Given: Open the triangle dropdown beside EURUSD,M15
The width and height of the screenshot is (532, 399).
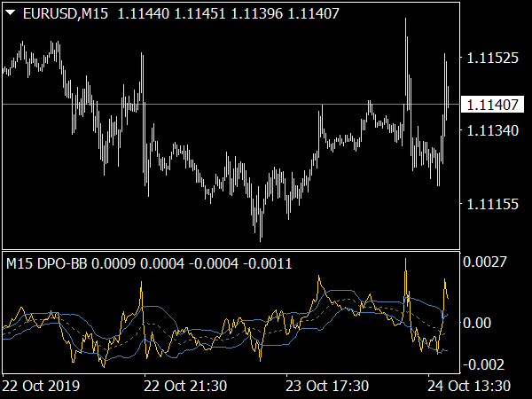Looking at the screenshot, I should (x=10, y=12).
